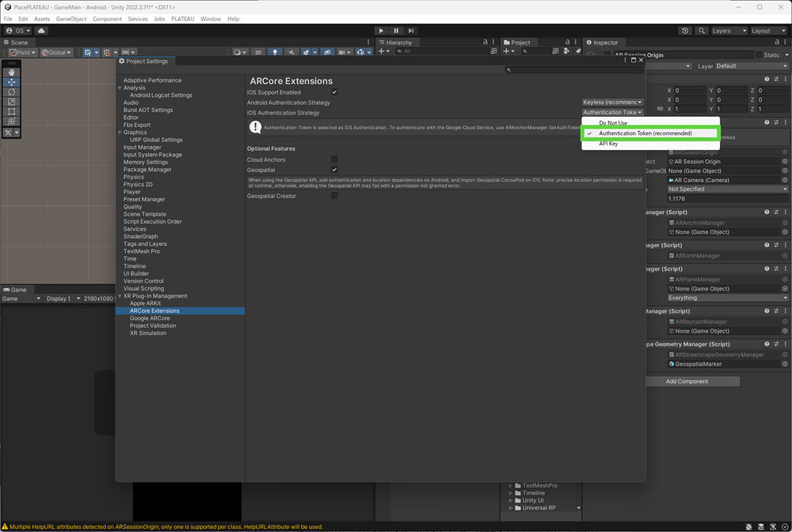Image resolution: width=792 pixels, height=532 pixels.
Task: Open the cloud services icon
Action: pyautogui.click(x=42, y=30)
